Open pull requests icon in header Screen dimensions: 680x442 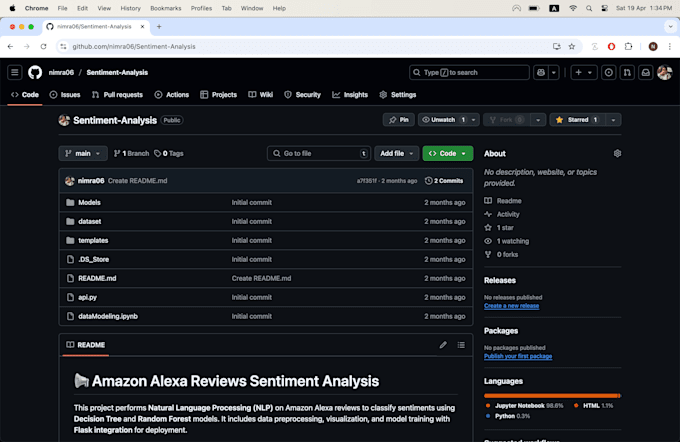[x=627, y=72]
